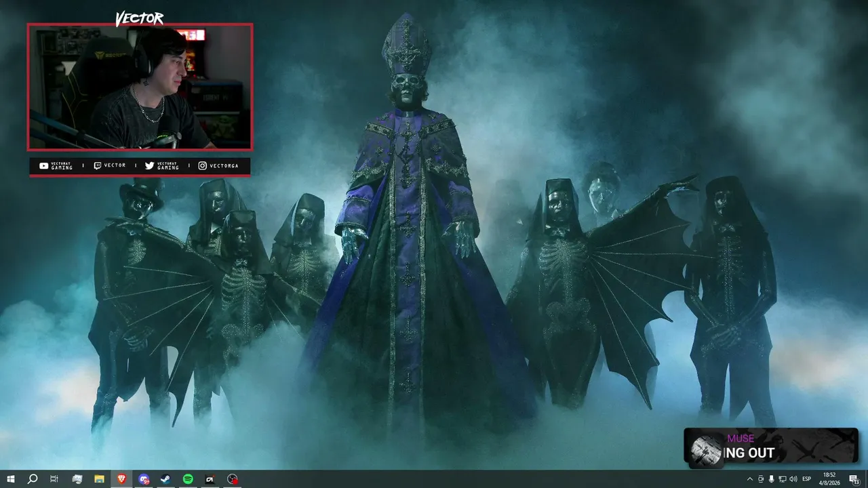The height and width of the screenshot is (488, 868).
Task: Click the MUSE artist name in the widget
Action: click(x=741, y=439)
